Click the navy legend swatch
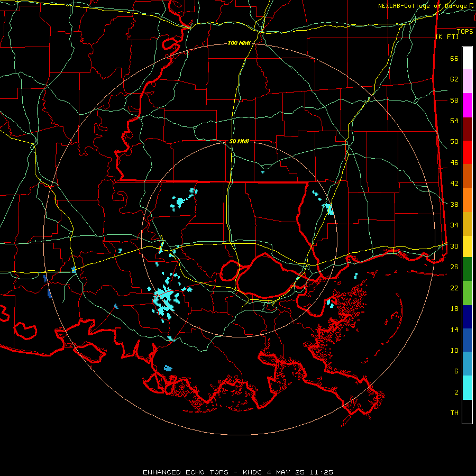Image resolution: width=476 pixels, height=476 pixels. click(x=467, y=317)
